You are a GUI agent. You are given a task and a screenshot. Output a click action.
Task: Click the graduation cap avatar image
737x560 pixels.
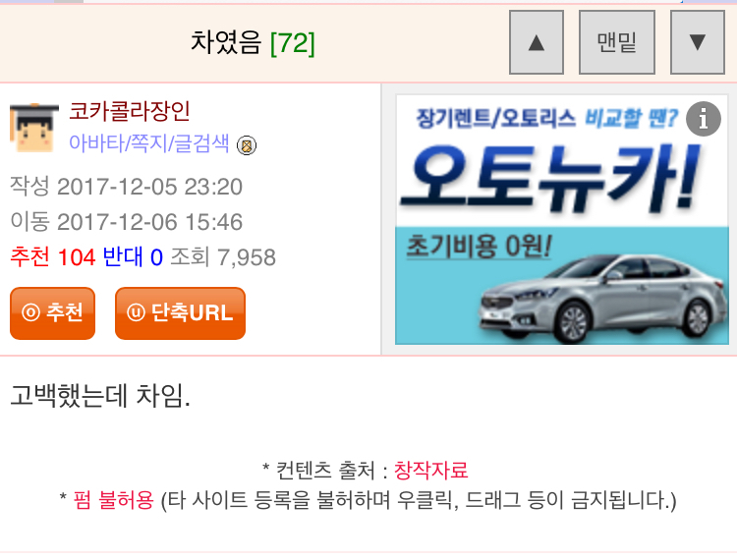click(33, 128)
